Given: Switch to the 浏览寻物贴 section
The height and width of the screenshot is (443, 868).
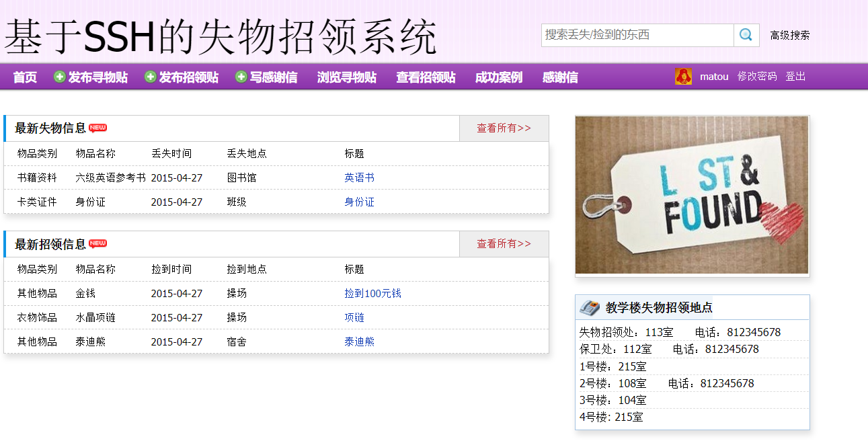Looking at the screenshot, I should coord(346,76).
